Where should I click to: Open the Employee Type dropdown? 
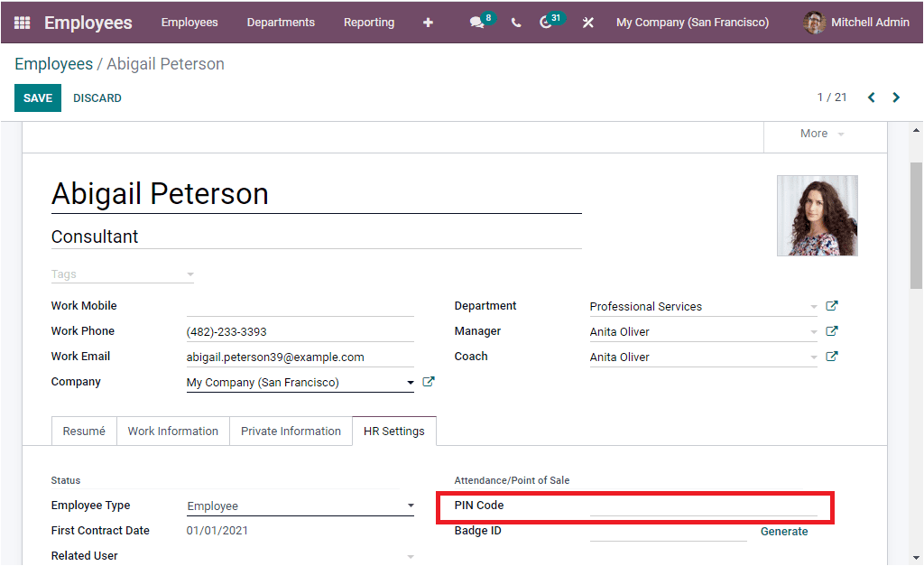coord(410,506)
